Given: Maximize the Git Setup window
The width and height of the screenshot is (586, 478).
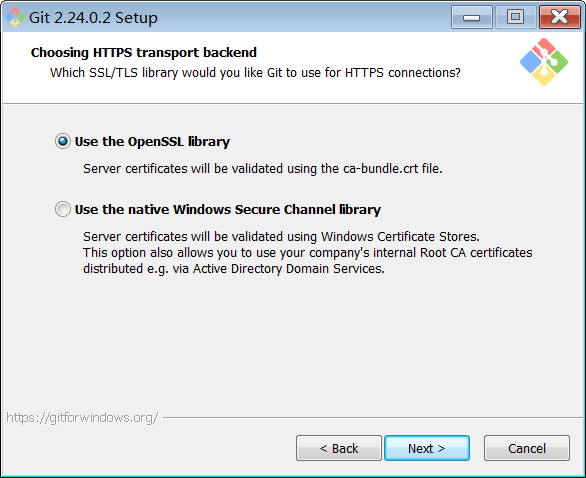Looking at the screenshot, I should click(515, 17).
